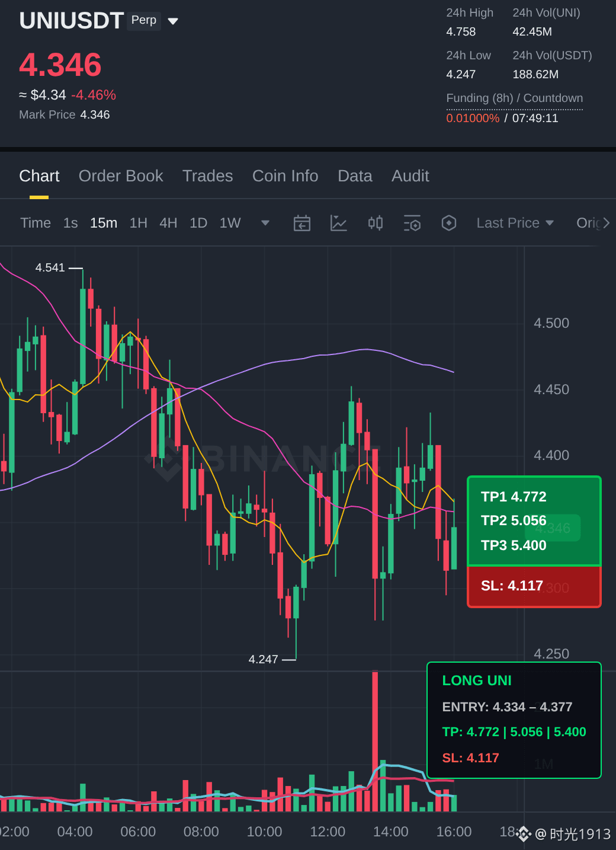Switch to the Chart tab
Screen dimensions: 616x850
point(39,176)
